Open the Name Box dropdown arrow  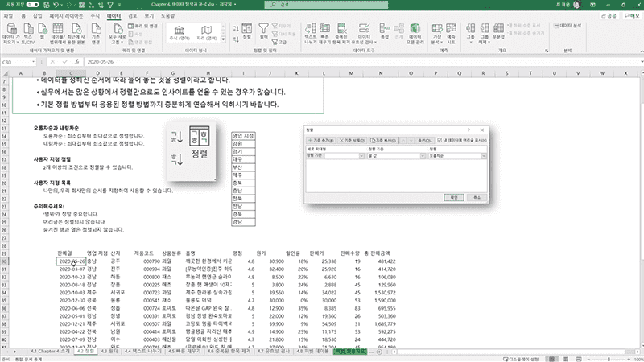[33, 62]
